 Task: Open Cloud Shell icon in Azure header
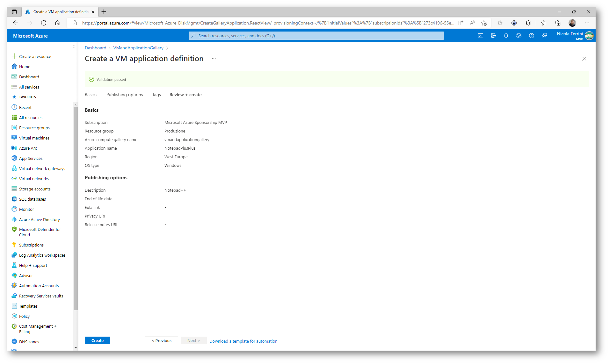(481, 36)
